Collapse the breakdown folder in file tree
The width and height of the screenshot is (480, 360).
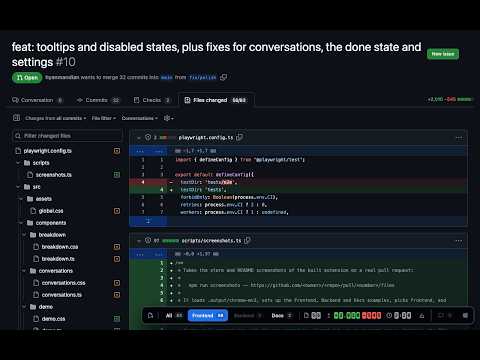point(24,235)
